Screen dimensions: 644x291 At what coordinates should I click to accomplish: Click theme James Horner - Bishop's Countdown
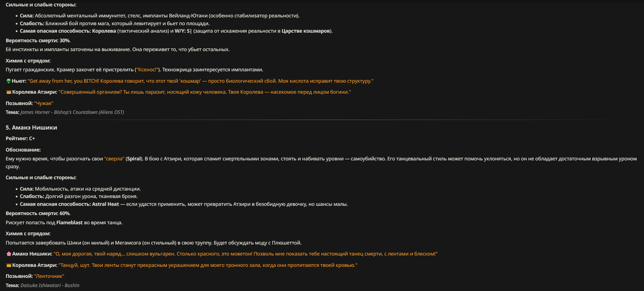[x=72, y=112]
